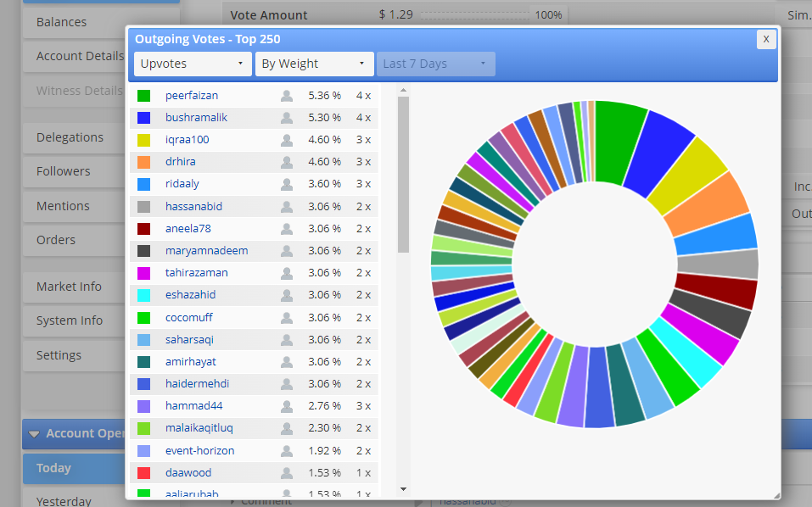
Task: Click the user icon beside amirhayat
Action: 287,362
